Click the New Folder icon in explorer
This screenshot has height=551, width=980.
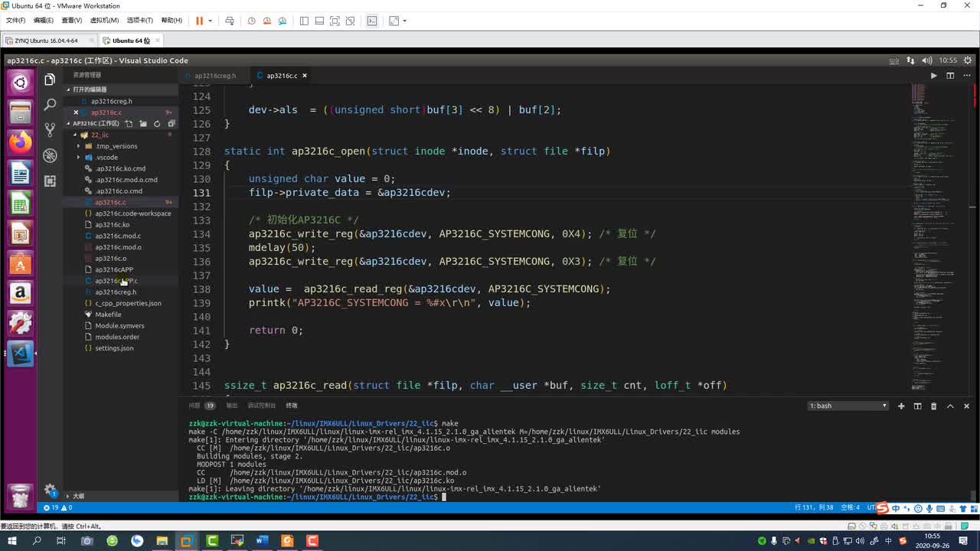[142, 123]
